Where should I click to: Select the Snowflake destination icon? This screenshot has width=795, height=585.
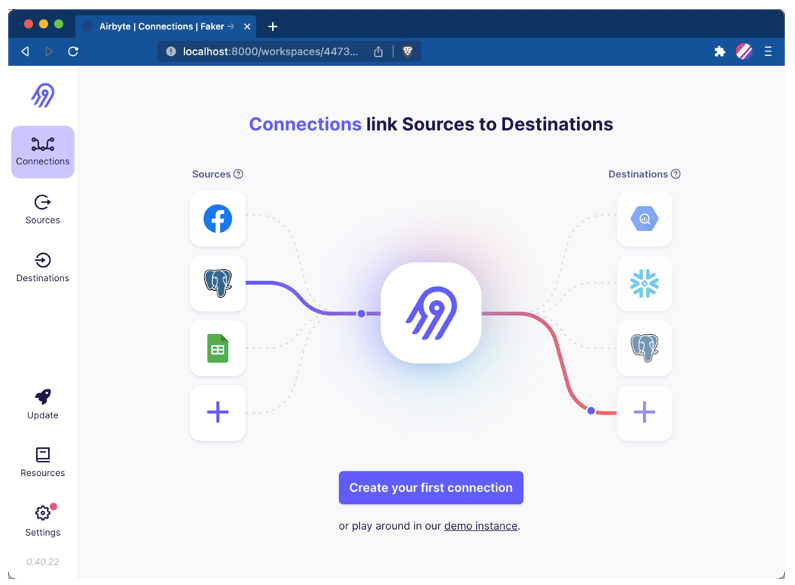[x=644, y=284]
